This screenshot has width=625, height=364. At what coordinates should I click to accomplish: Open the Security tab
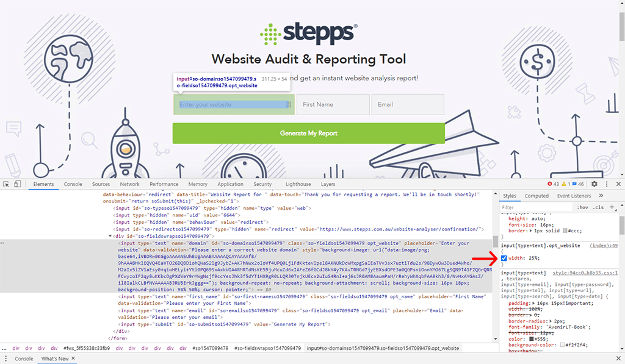coord(262,184)
